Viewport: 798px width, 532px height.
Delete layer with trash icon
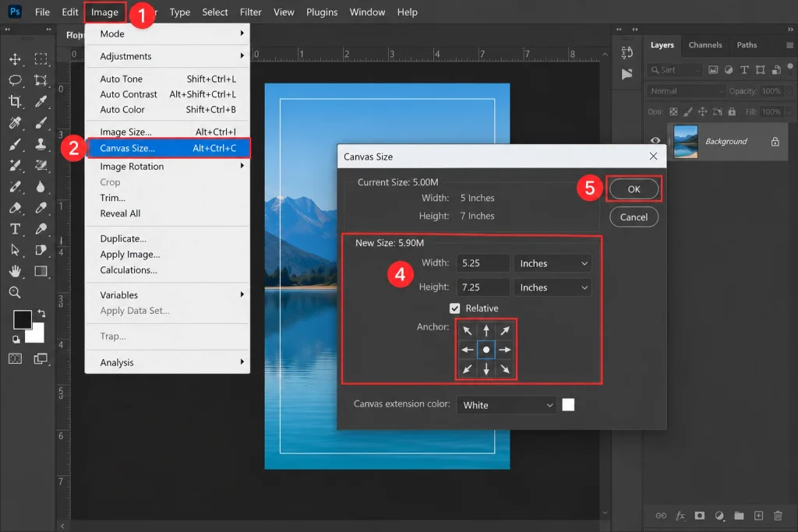tap(778, 516)
